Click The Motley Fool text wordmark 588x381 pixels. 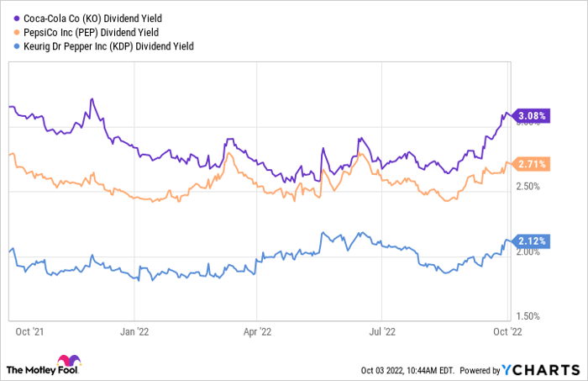pyautogui.click(x=32, y=369)
